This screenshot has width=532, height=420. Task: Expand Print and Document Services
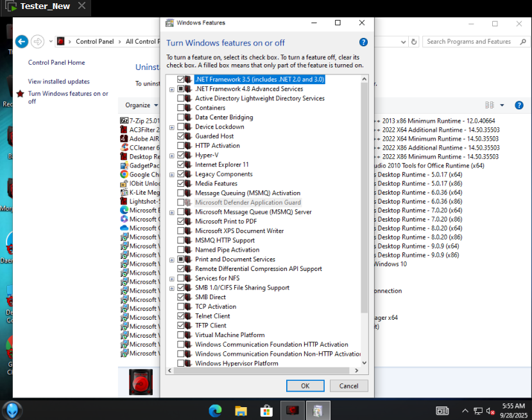172,260
